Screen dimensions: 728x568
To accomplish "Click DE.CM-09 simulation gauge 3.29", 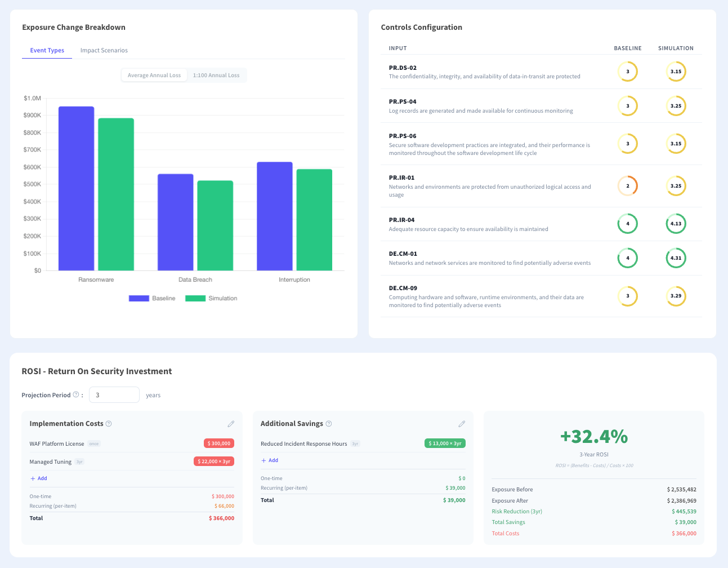I will pos(676,296).
